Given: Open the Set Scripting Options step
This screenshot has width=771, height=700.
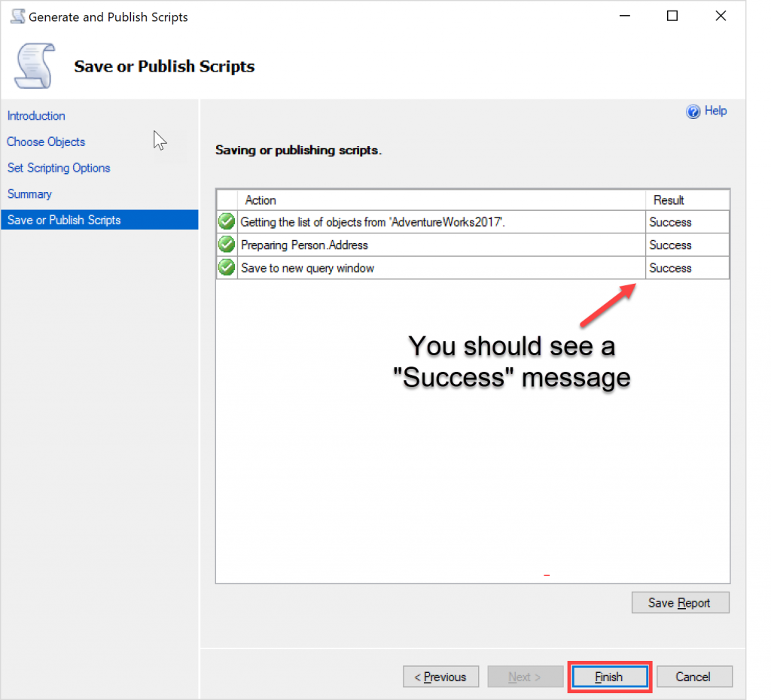Looking at the screenshot, I should 59,168.
